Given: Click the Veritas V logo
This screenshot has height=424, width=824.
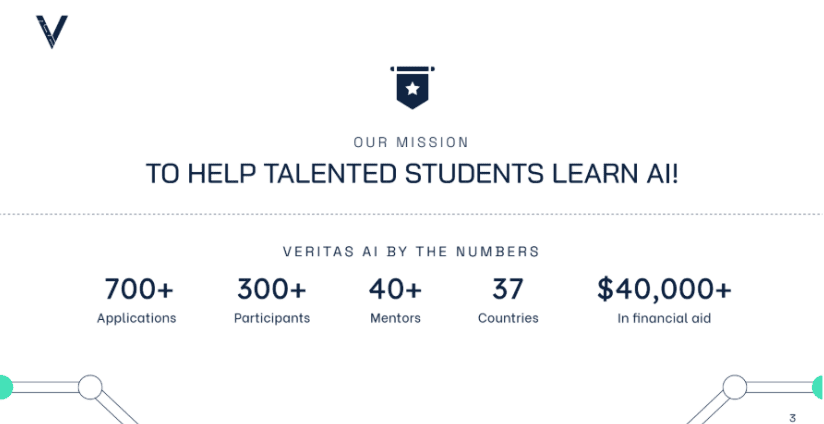Looking at the screenshot, I should click(x=52, y=32).
